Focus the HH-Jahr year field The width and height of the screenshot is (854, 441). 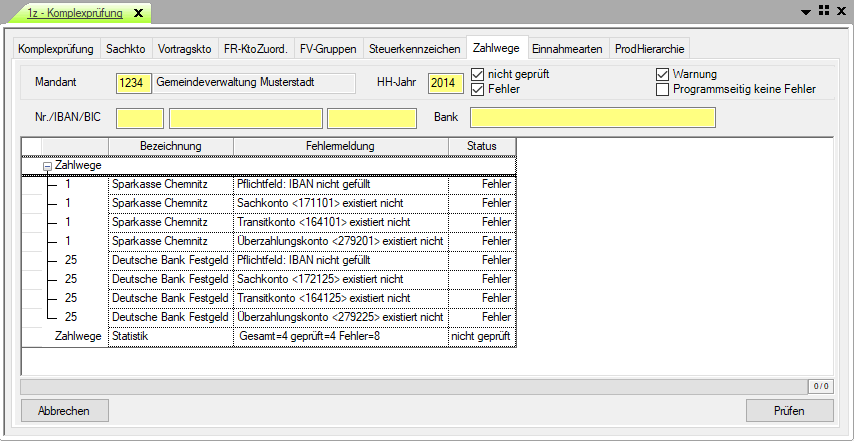pos(446,83)
